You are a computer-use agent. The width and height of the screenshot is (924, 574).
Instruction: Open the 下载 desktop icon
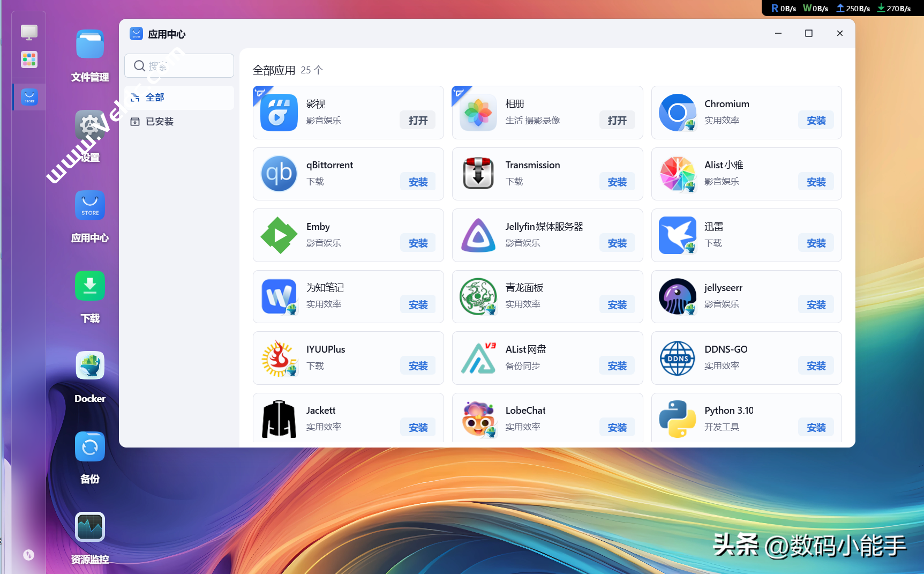click(x=90, y=286)
